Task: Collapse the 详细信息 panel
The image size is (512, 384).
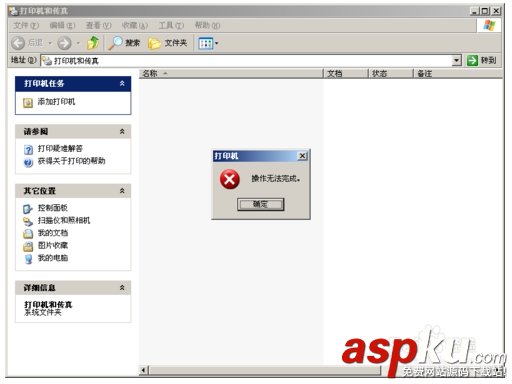Action: click(x=122, y=287)
